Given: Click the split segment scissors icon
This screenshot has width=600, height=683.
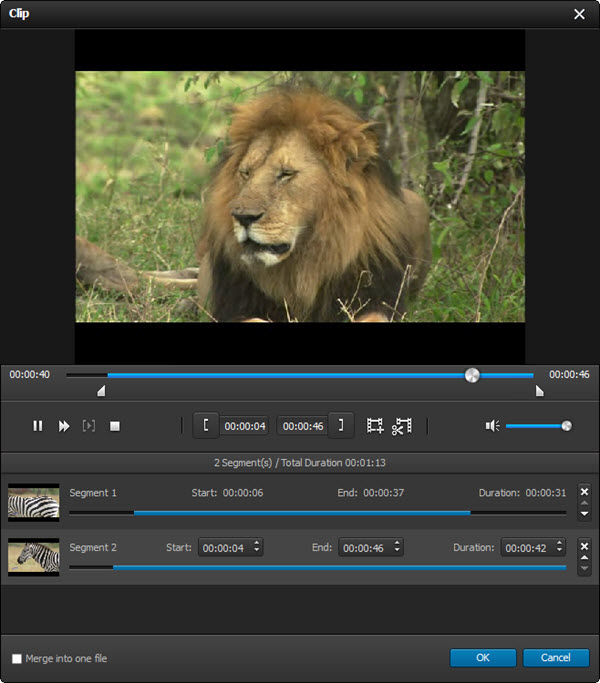Looking at the screenshot, I should point(402,426).
